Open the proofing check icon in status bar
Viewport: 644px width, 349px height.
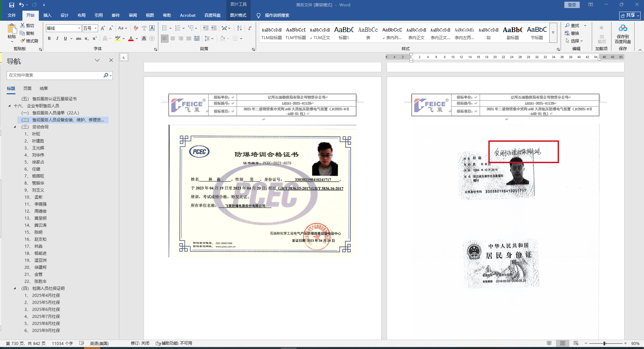82,343
